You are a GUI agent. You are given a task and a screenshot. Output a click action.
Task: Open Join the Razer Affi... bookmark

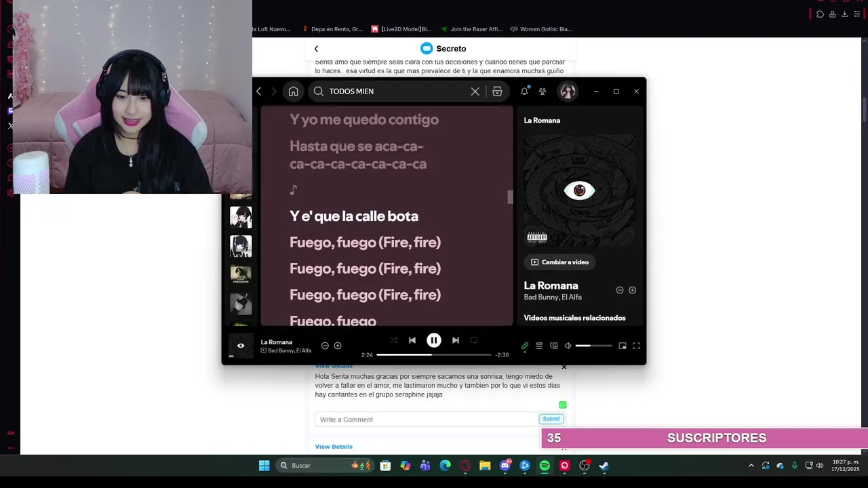pos(471,29)
